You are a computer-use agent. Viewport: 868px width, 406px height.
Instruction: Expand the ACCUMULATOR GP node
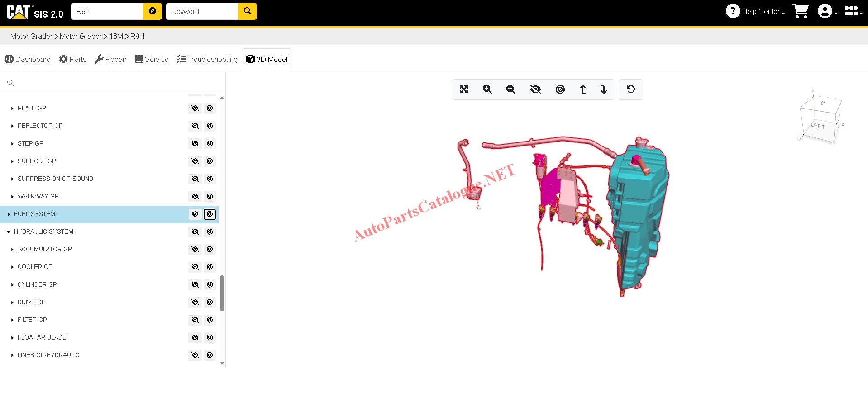[12, 250]
